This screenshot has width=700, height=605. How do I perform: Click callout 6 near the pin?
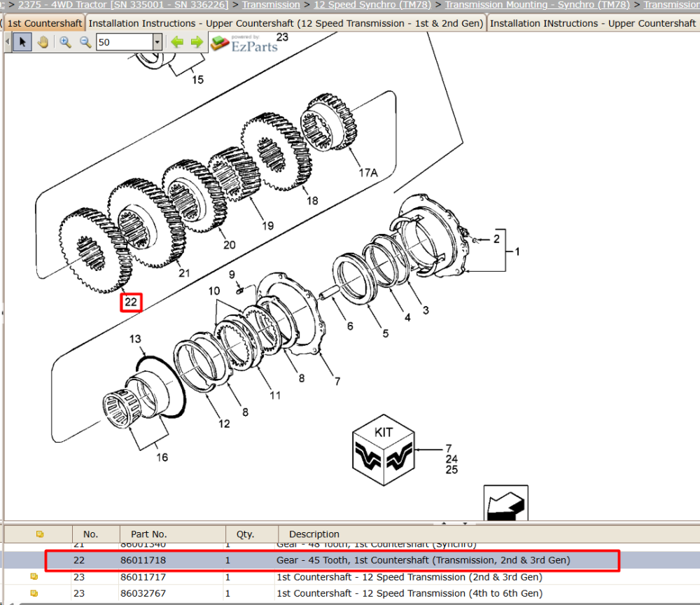point(350,326)
